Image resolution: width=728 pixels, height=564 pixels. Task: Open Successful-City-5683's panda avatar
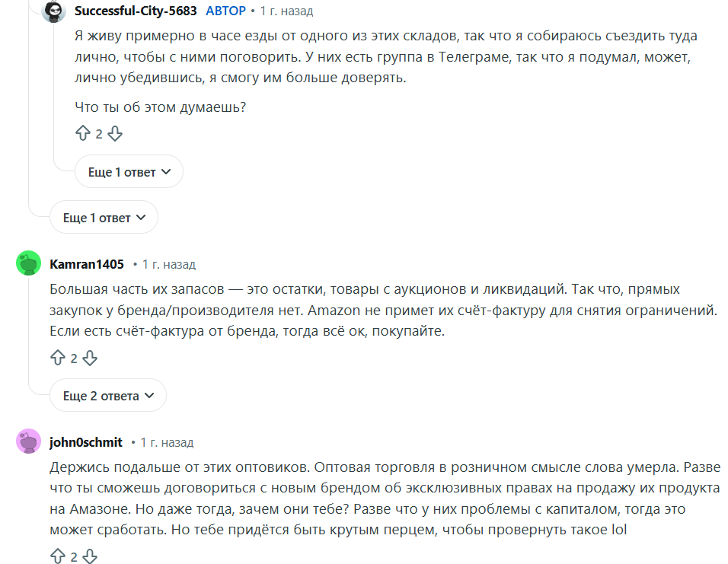coord(52,11)
